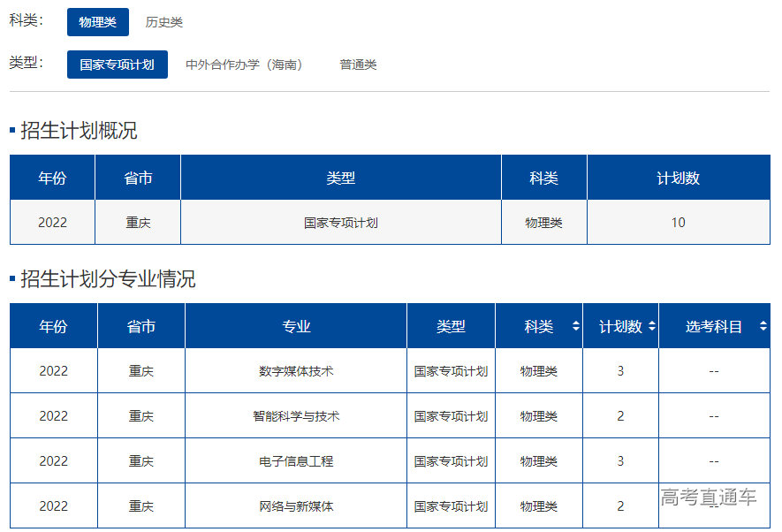Click the 专业 column header
The image size is (782, 532).
pos(296,326)
